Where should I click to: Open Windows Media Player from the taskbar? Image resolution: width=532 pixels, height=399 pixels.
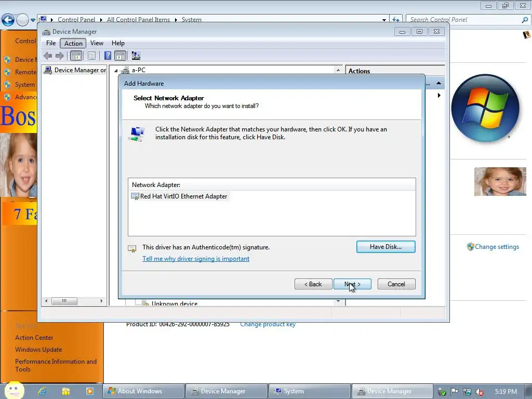click(89, 391)
